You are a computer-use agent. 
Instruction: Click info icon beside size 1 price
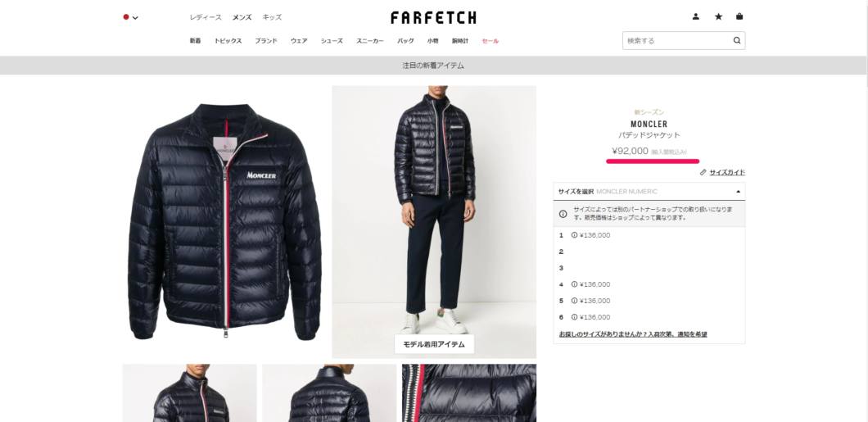(575, 235)
